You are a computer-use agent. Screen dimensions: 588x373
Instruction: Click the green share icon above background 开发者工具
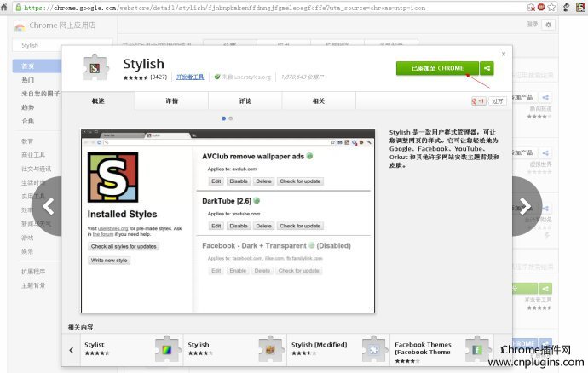point(545,289)
